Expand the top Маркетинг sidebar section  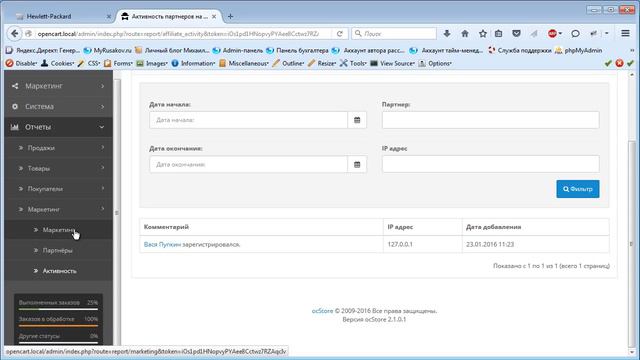(58, 86)
